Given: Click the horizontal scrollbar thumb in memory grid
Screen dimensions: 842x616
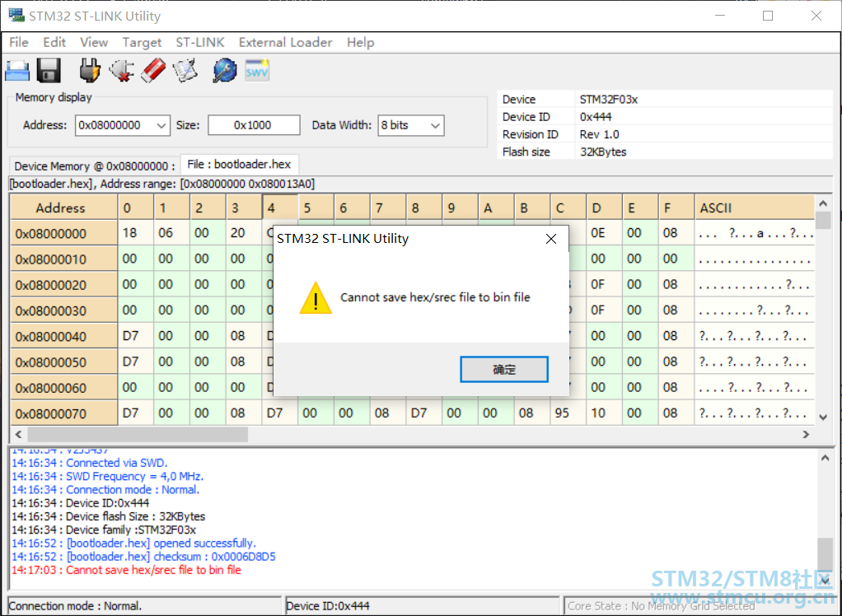Looking at the screenshot, I should [138, 434].
